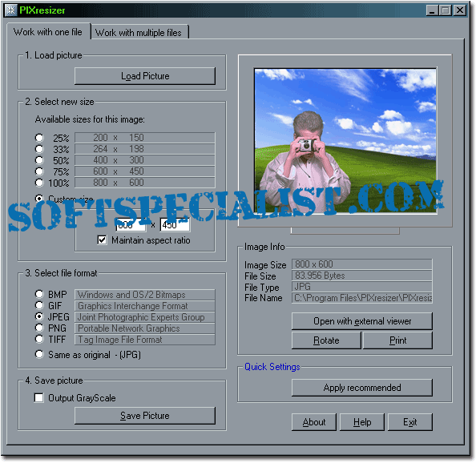
Task: Choose the 50% size option
Action: click(x=39, y=160)
